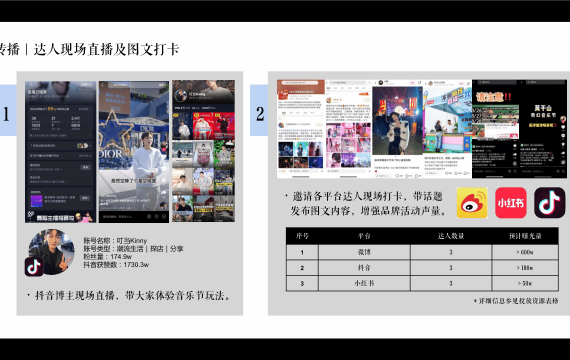
Task: Select the pink photo collage Weibo post
Action: point(348,129)
